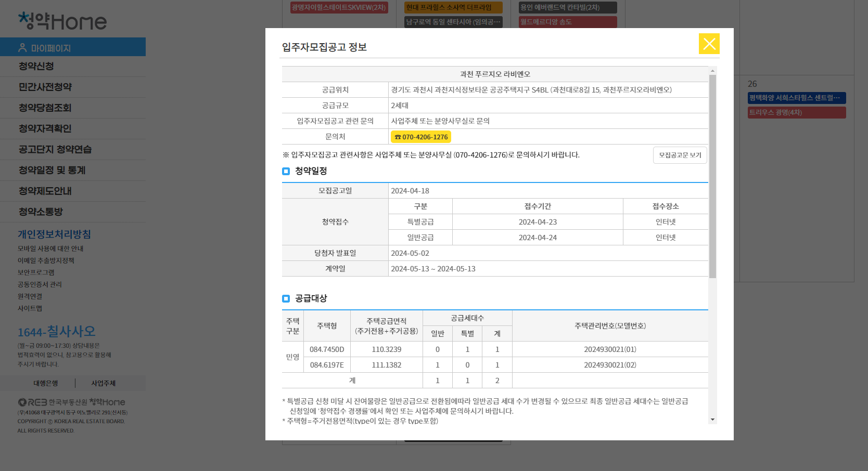Click 모집공고일 value 2024-04-18
Viewport: 868px width, 471px height.
pyautogui.click(x=410, y=191)
